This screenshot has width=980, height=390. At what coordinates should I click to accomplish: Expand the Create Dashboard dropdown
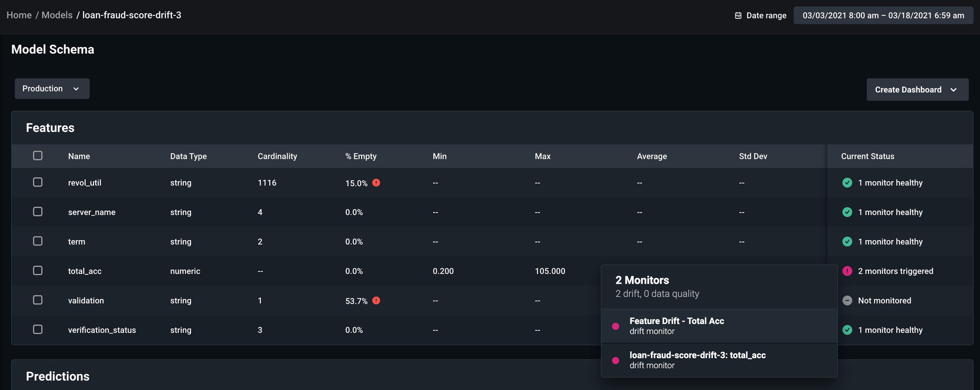pyautogui.click(x=917, y=90)
